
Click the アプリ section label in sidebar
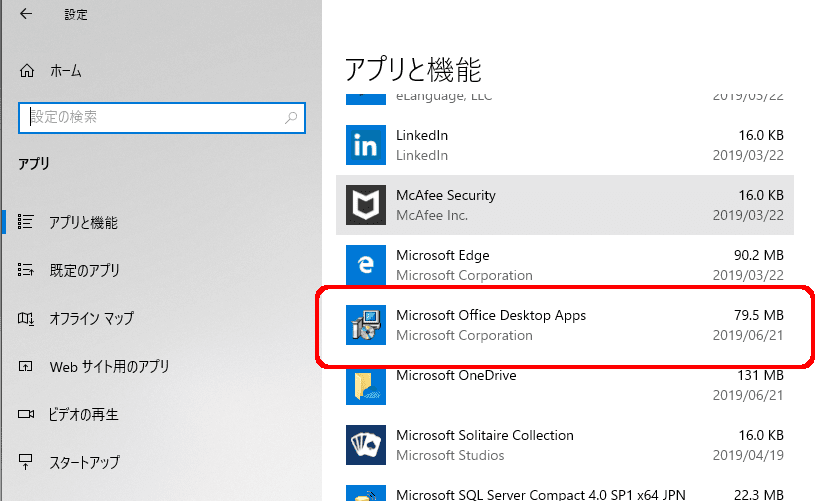[x=34, y=163]
